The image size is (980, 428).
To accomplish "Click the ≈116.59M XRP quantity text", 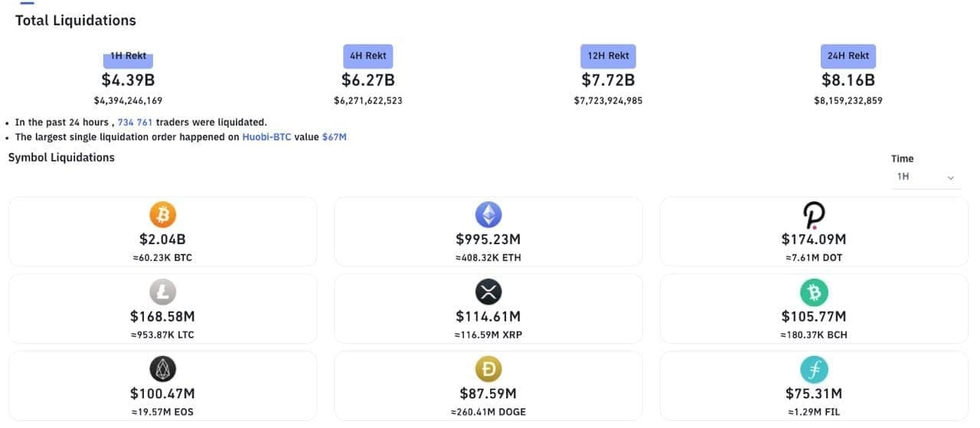I will (x=488, y=335).
